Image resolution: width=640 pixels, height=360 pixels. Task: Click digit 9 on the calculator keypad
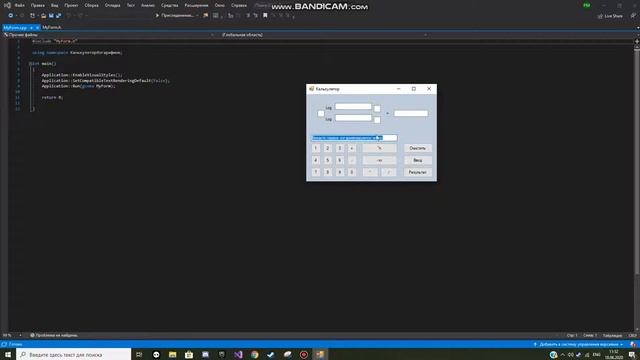[x=340, y=172]
